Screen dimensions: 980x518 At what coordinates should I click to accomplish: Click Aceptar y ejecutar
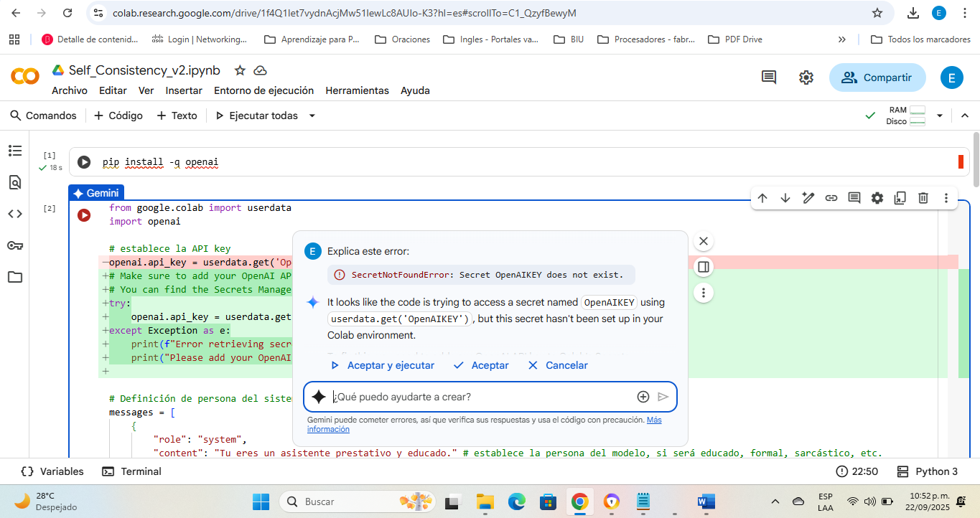382,365
